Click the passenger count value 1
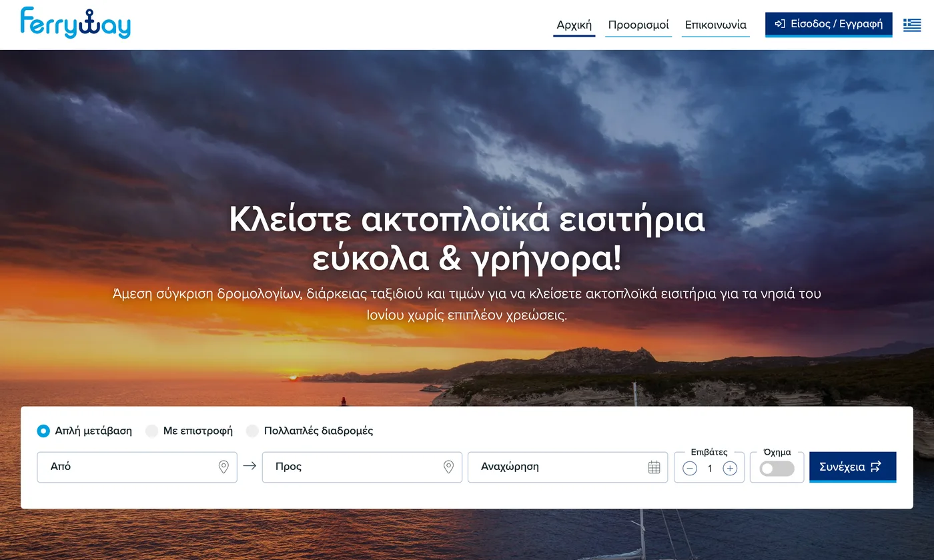 pyautogui.click(x=710, y=469)
